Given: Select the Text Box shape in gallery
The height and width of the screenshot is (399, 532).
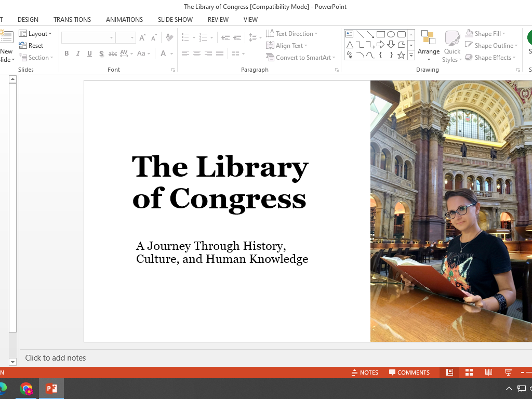Looking at the screenshot, I should pos(350,34).
